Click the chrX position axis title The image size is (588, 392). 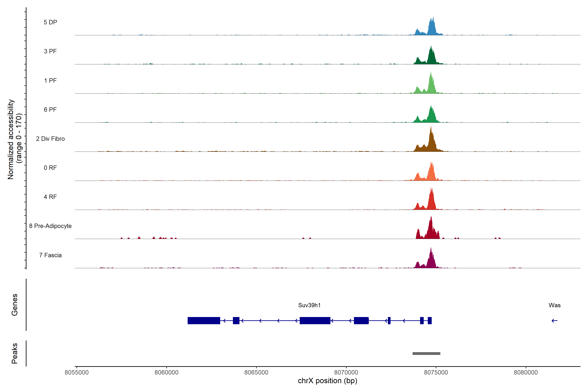(x=327, y=381)
